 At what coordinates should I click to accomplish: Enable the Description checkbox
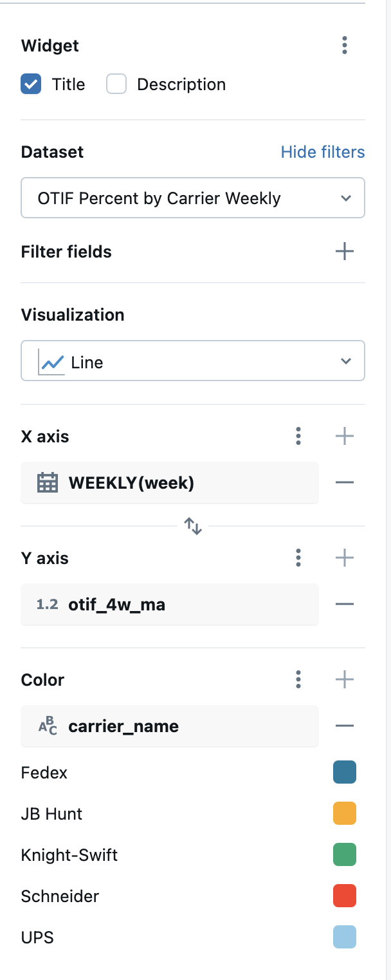click(x=116, y=84)
